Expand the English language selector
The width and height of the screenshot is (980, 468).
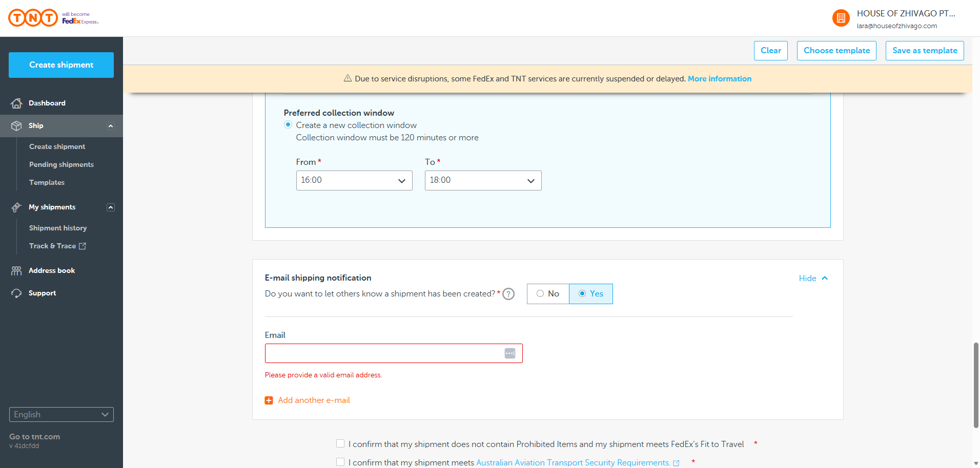pos(62,415)
